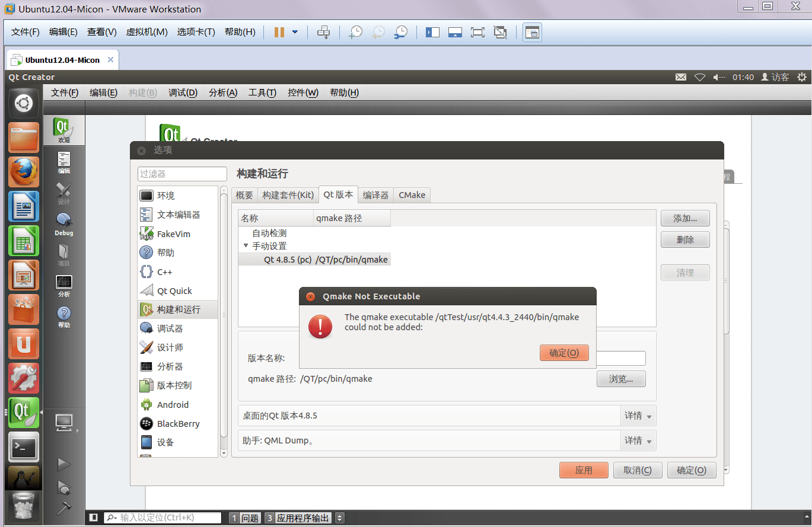Switch to the 概要 tab
This screenshot has width=812, height=527.
244,195
